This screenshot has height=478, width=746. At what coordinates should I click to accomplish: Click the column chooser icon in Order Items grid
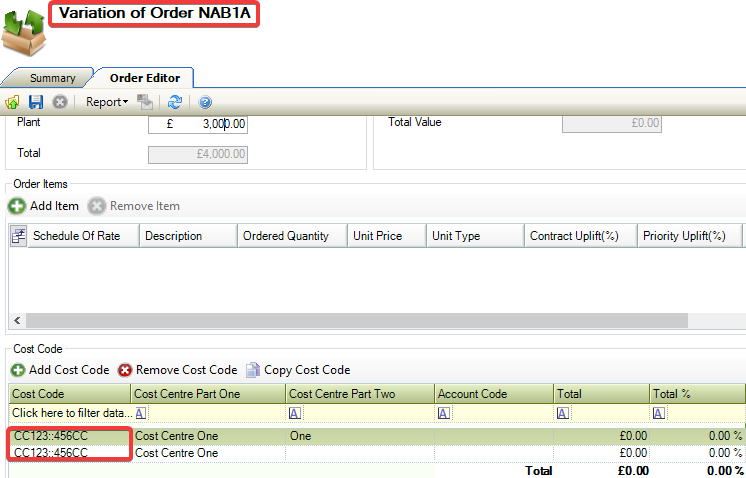coord(18,236)
